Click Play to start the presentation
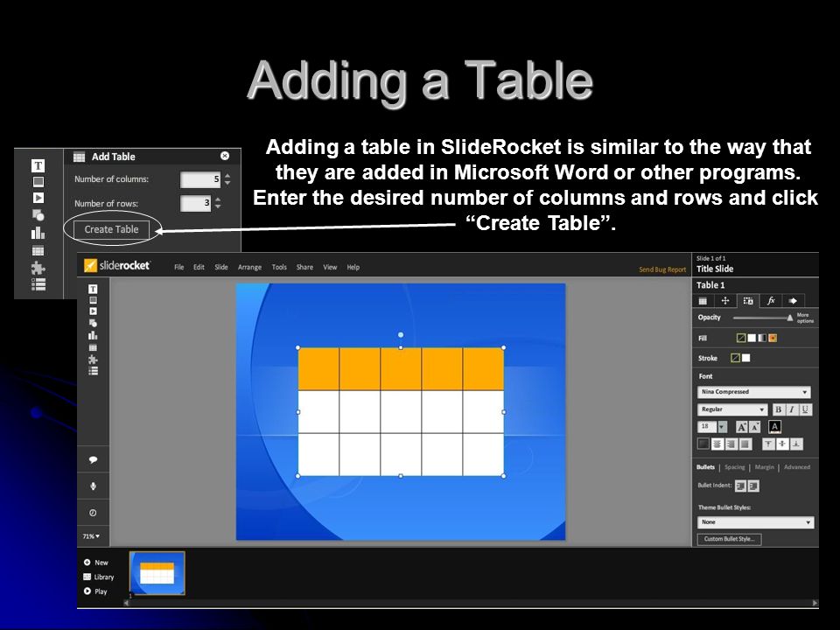This screenshot has height=630, width=840. pyautogui.click(x=95, y=591)
